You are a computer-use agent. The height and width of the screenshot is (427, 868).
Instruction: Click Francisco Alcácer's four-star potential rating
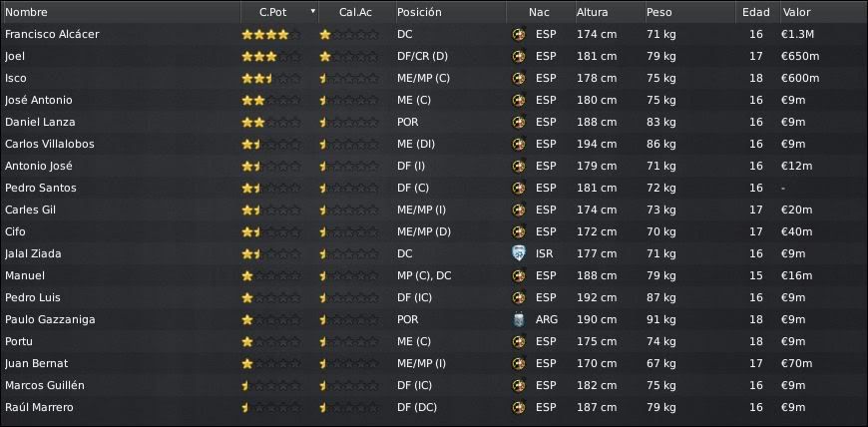point(271,34)
